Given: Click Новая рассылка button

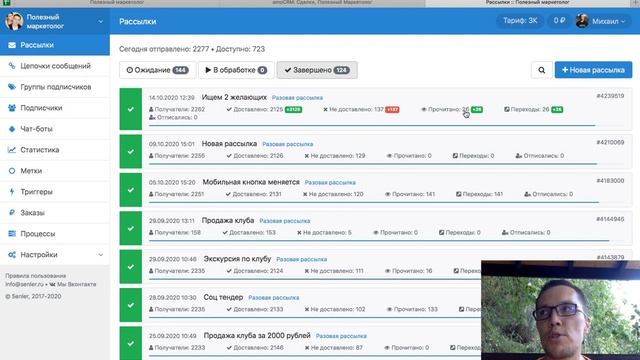Looking at the screenshot, I should (593, 70).
